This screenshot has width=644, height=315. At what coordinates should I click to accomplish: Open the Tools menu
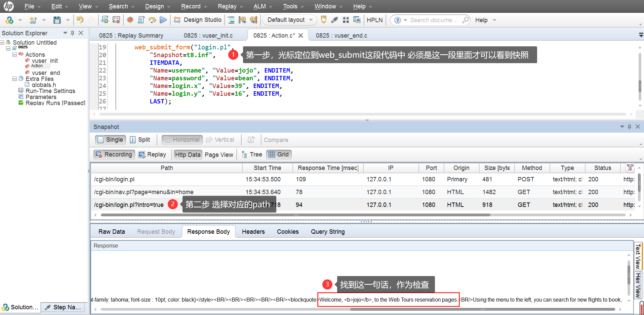293,6
